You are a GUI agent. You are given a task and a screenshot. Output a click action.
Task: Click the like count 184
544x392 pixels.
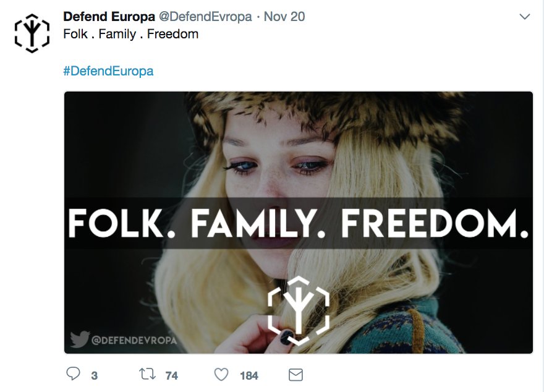[x=249, y=375]
